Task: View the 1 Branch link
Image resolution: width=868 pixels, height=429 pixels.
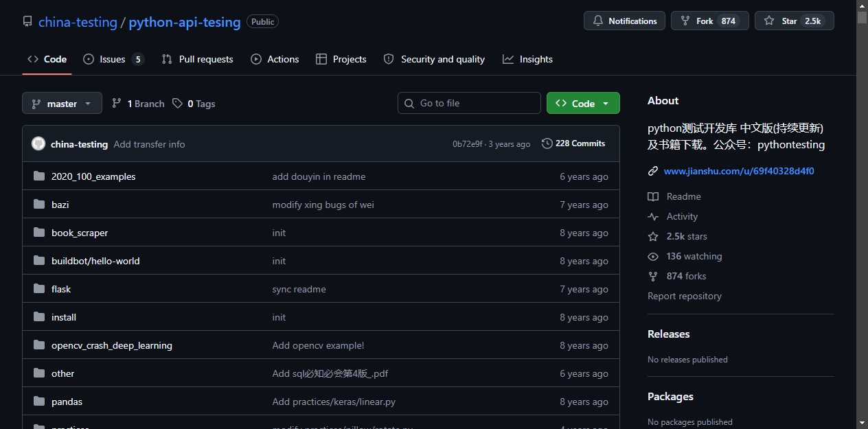Action: [x=138, y=104]
